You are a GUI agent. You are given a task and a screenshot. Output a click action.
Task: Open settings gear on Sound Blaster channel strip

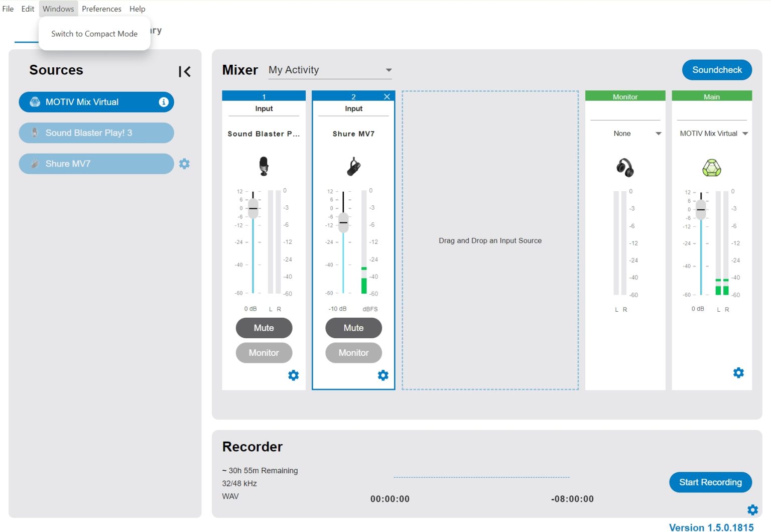coord(293,375)
